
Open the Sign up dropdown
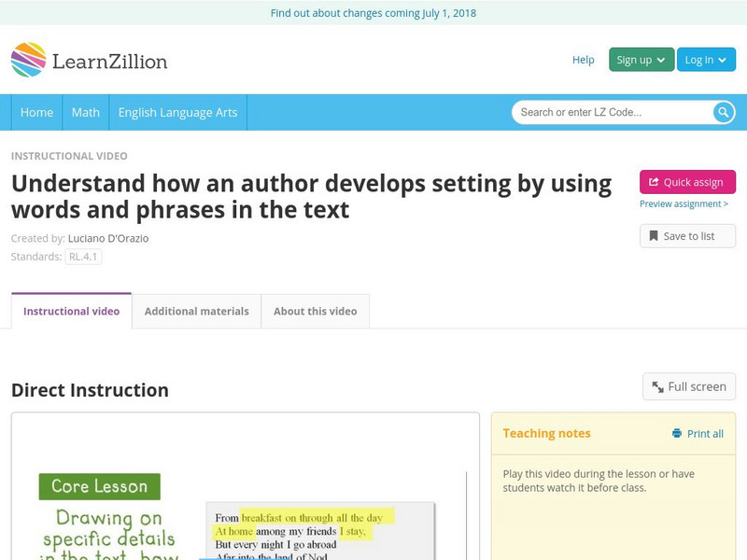[641, 60]
